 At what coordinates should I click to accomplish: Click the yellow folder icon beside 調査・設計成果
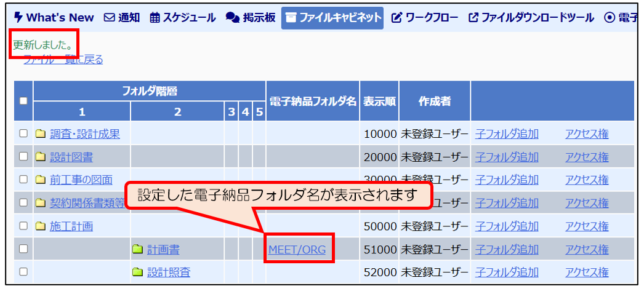pos(41,133)
